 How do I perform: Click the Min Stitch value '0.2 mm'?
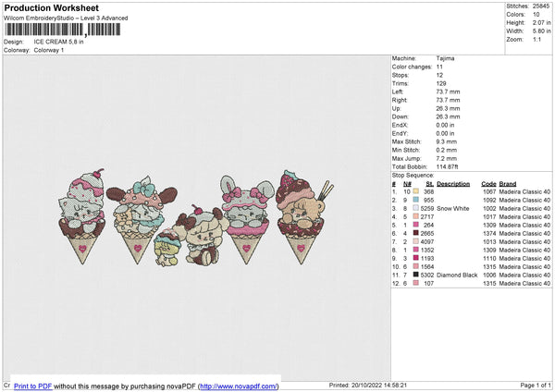click(447, 150)
